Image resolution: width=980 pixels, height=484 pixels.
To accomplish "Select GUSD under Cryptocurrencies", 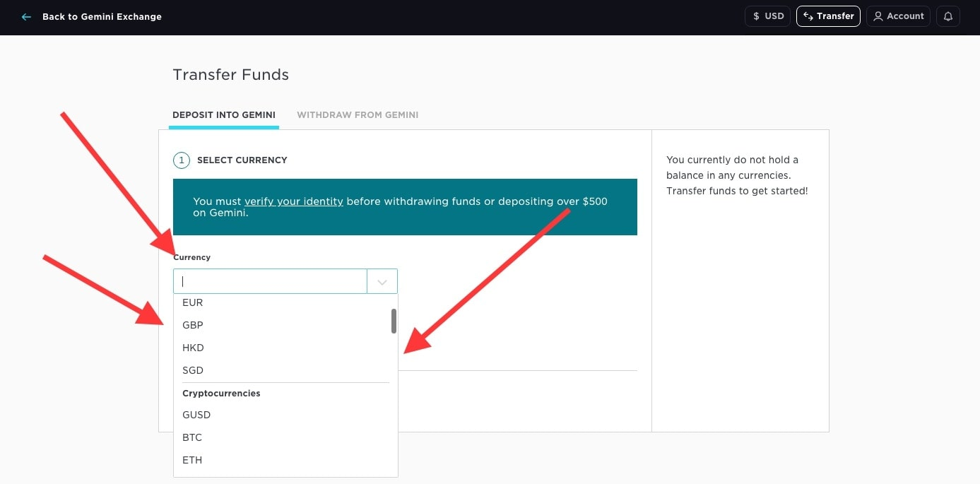I will click(x=196, y=415).
